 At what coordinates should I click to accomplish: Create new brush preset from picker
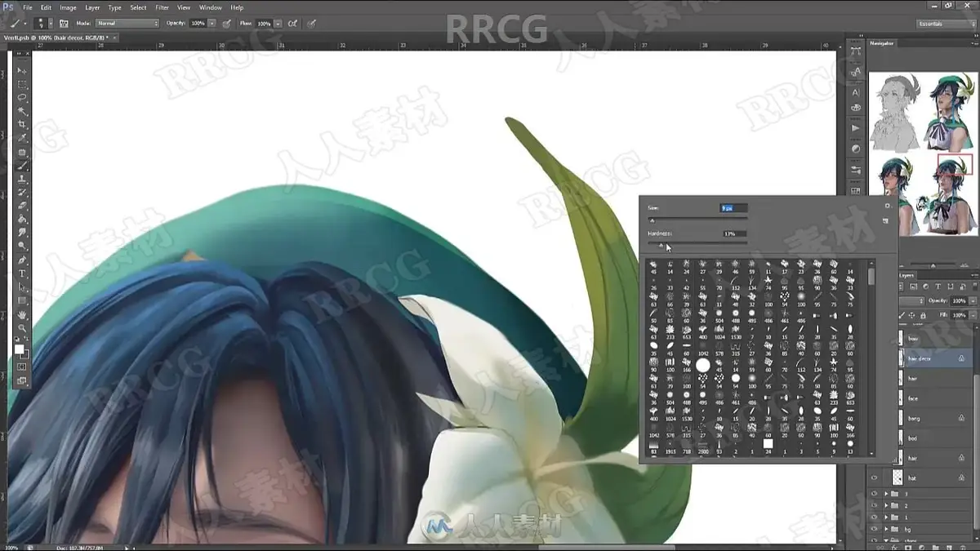[885, 220]
